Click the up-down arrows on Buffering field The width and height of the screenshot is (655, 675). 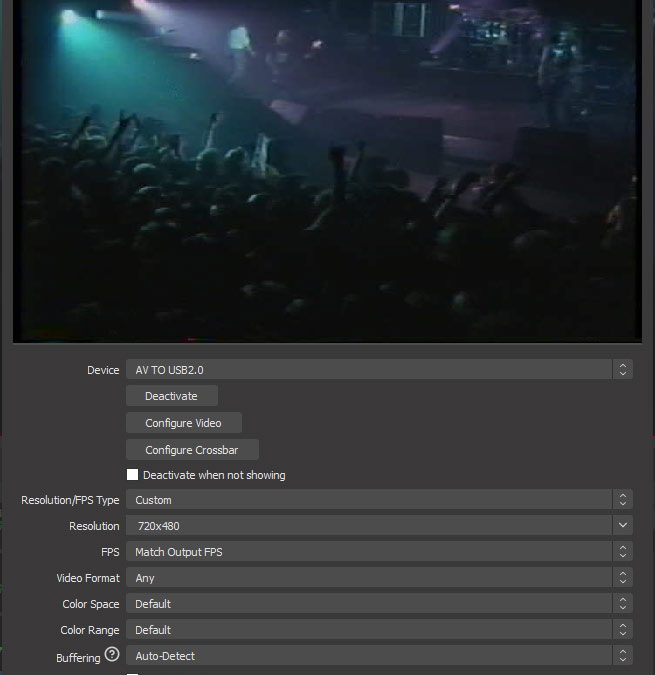pyautogui.click(x=623, y=656)
